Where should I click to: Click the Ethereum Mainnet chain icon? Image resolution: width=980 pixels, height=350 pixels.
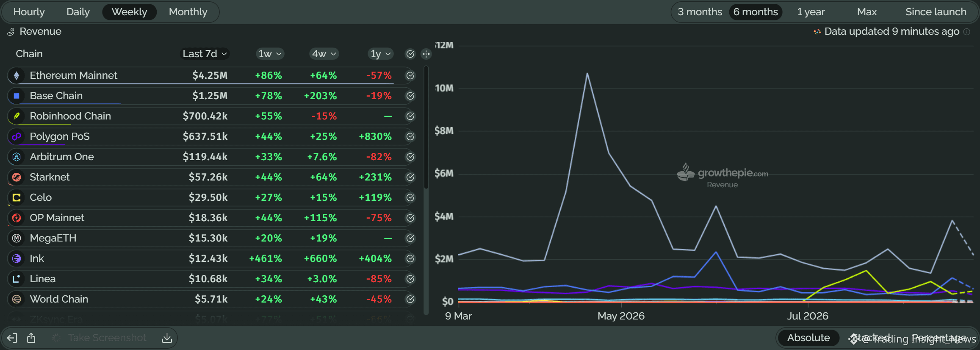17,75
